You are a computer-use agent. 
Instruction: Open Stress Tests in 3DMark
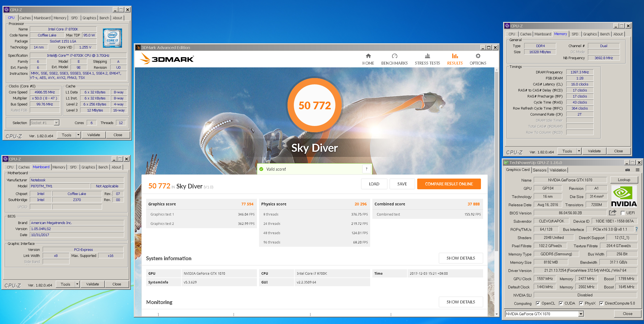427,59
